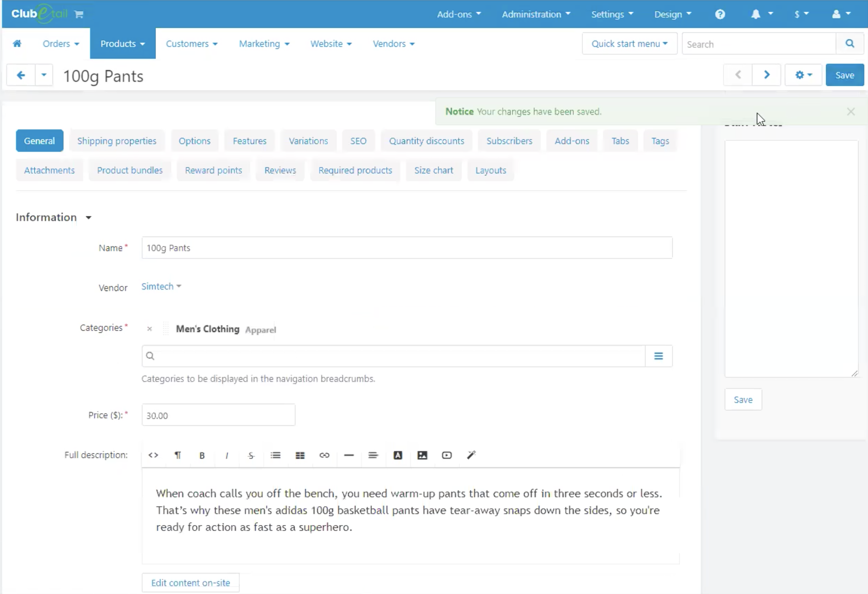Screen dimensions: 868x594
Task: Open paragraph format tool in editor
Action: point(178,455)
